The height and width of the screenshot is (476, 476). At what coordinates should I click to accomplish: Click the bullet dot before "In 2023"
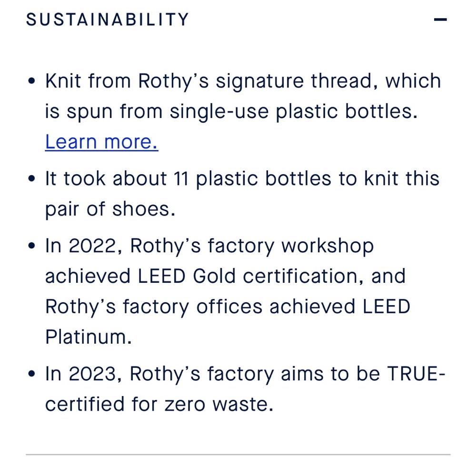[32, 375]
